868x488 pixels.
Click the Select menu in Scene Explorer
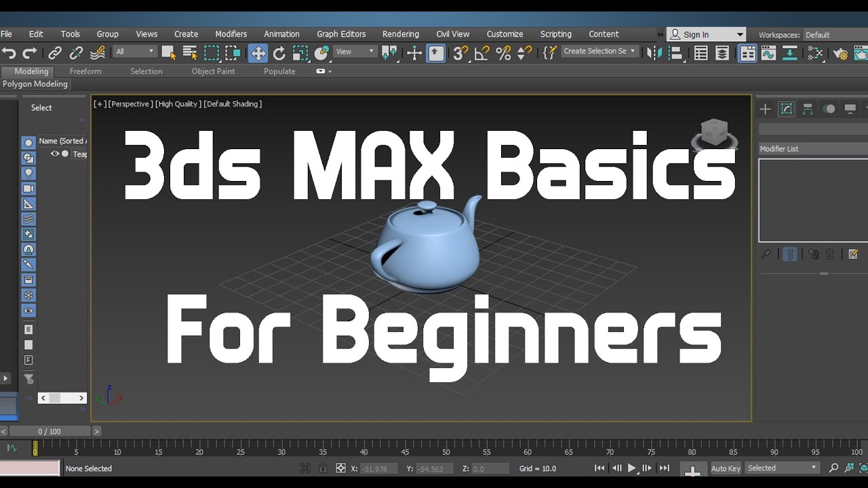pos(41,108)
